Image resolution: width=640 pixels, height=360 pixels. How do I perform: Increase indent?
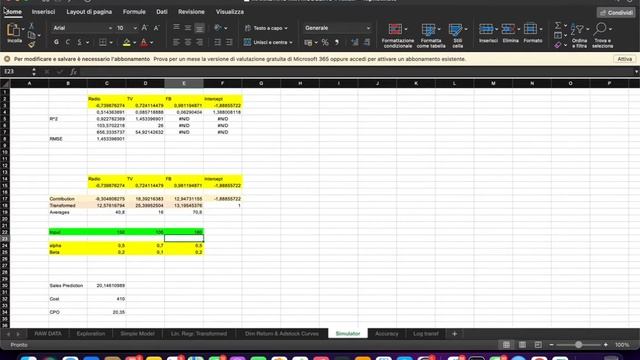coord(229,42)
